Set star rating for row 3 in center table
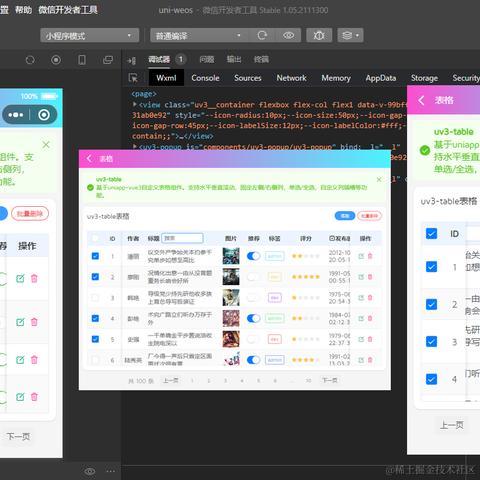 tap(306, 298)
